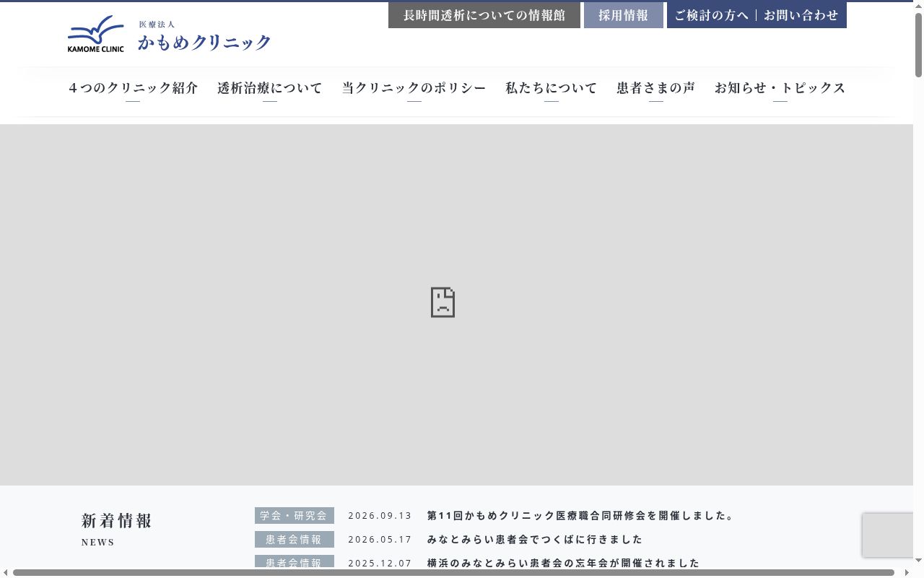Click the date 2025.12.07
Viewport: 924px width, 578px height.
(x=380, y=563)
